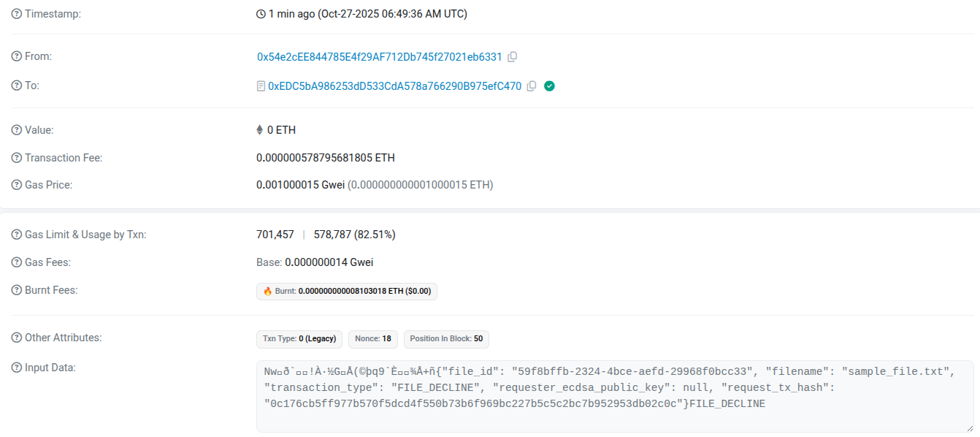Click the Ethereum diamond icon beside 0 ETH
This screenshot has height=437, width=980.
259,130
